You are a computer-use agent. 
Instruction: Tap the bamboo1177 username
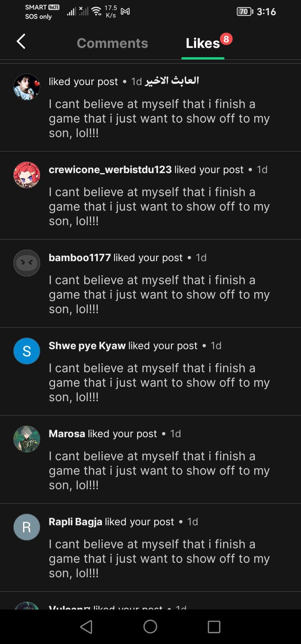click(x=80, y=258)
